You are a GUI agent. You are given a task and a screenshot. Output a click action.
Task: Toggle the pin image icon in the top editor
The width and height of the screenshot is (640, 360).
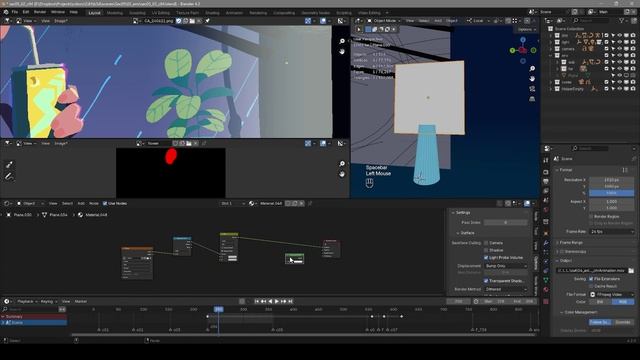207,21
